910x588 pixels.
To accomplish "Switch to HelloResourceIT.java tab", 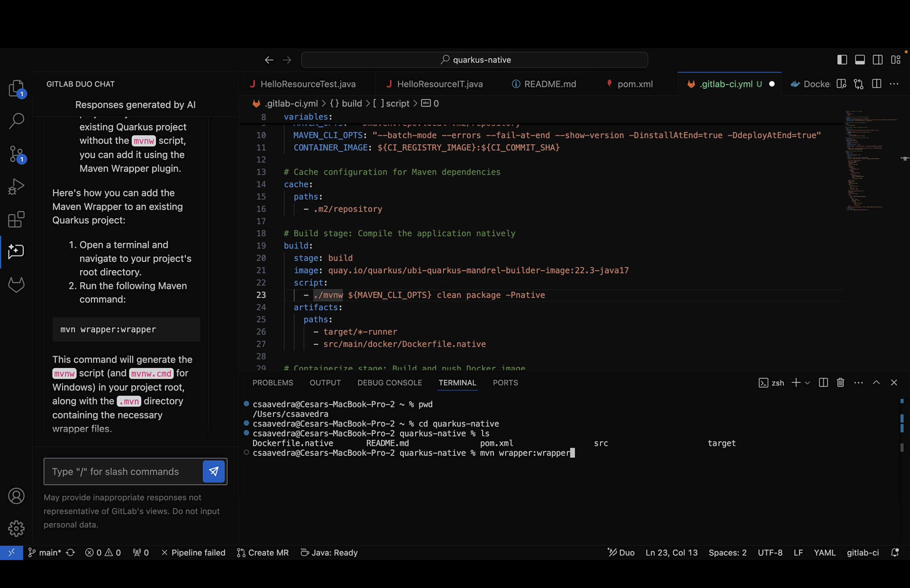I will click(439, 84).
